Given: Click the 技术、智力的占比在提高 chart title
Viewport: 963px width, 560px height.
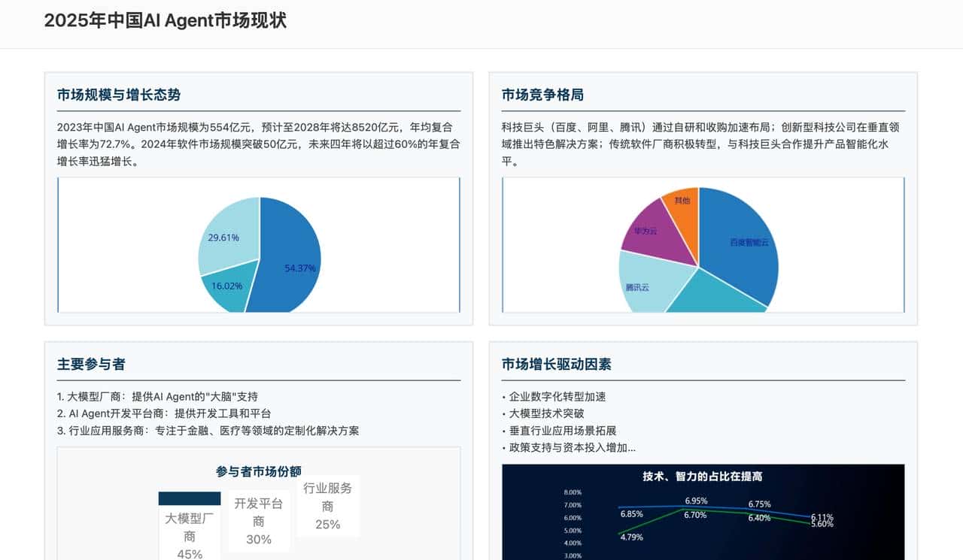Looking at the screenshot, I should coord(701,477).
